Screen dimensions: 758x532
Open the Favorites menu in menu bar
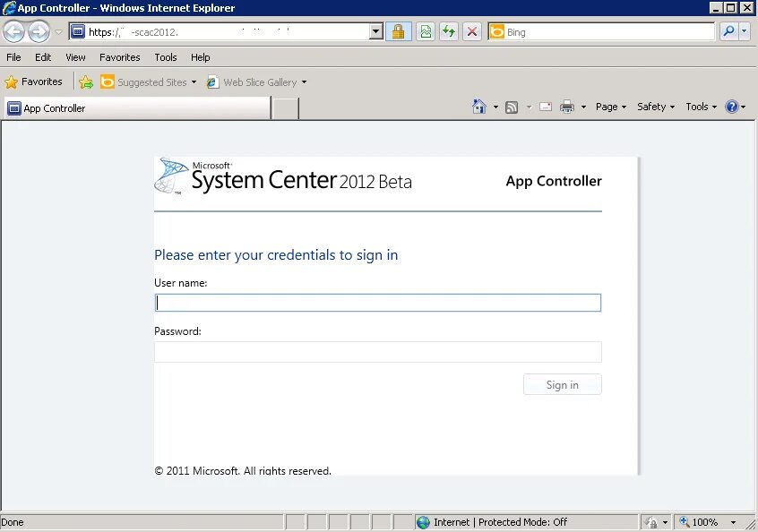point(119,57)
